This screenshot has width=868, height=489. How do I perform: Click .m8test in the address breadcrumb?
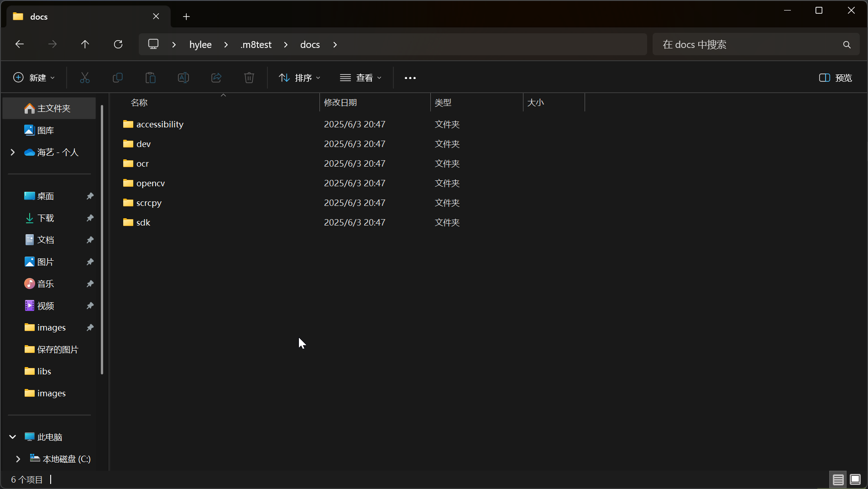(256, 45)
